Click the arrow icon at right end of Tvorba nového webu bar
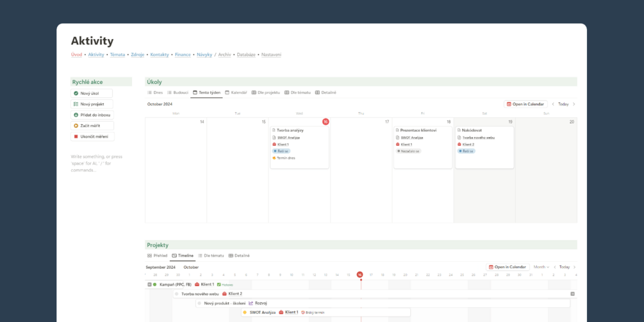The width and height of the screenshot is (644, 322). click(x=572, y=294)
